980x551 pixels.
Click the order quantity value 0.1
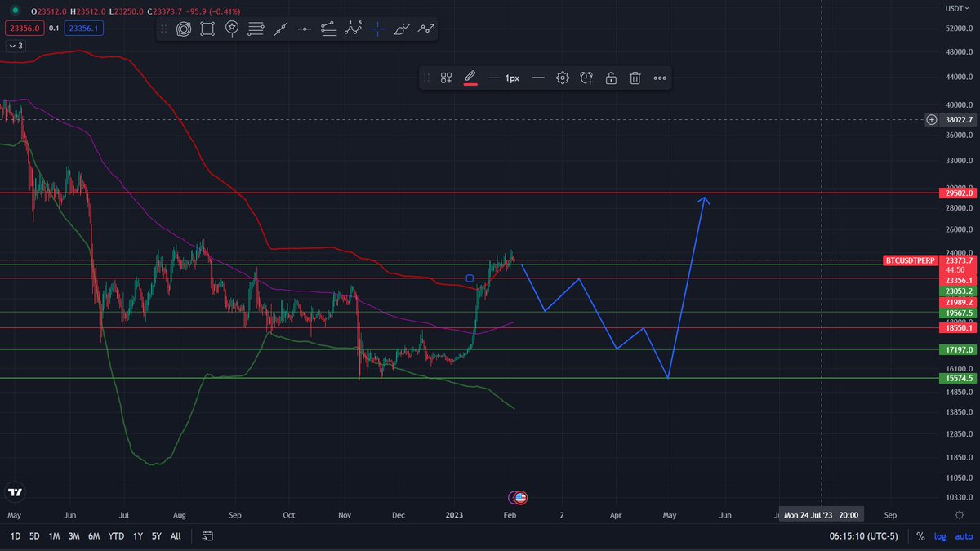point(54,27)
